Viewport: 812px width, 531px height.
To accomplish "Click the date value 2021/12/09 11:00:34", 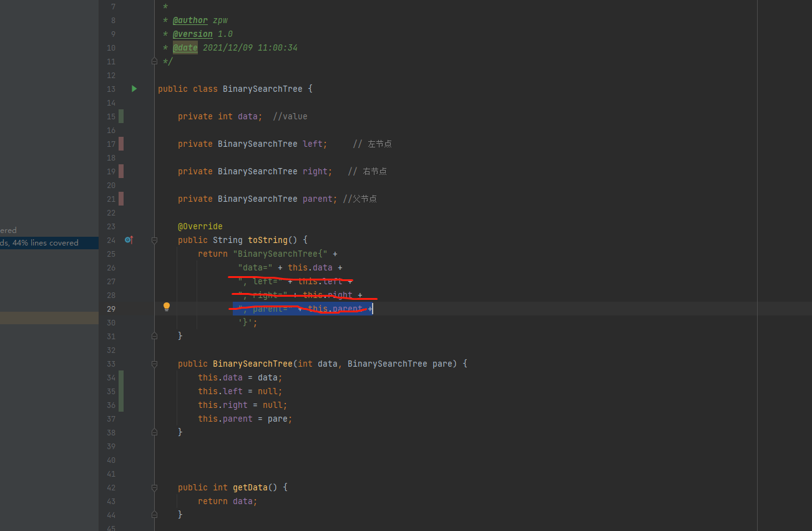I will (x=250, y=47).
